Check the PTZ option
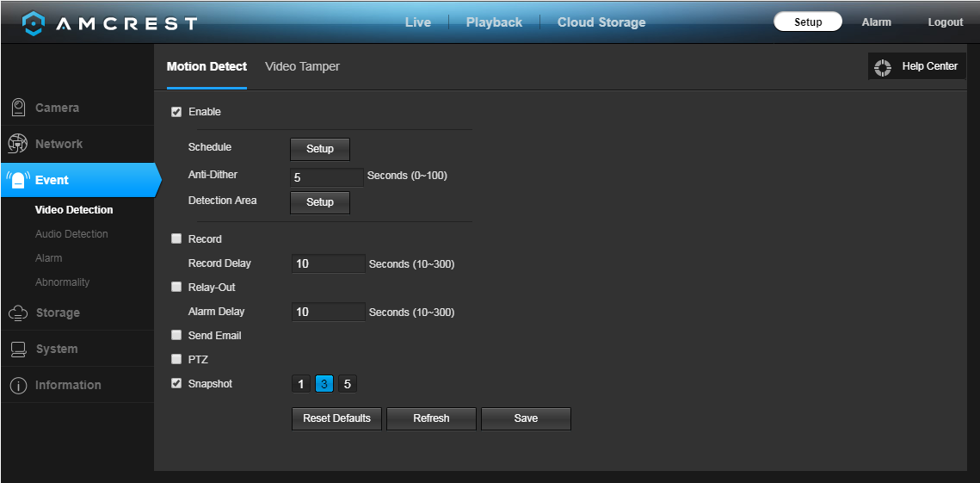The width and height of the screenshot is (980, 483). pyautogui.click(x=176, y=360)
